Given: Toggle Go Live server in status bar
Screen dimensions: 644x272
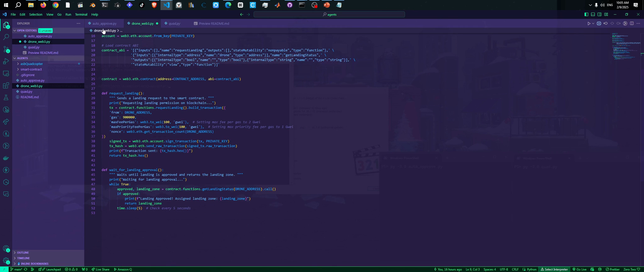Looking at the screenshot, I should pyautogui.click(x=579, y=269).
